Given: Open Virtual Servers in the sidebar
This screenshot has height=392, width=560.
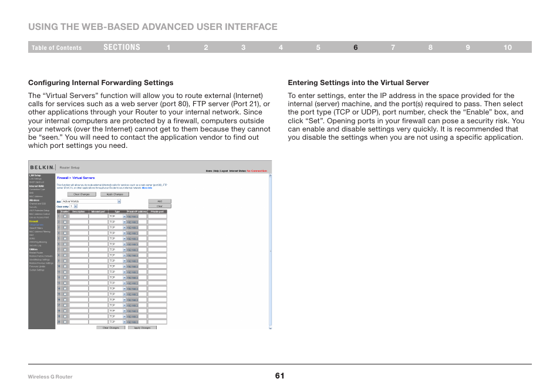Looking at the screenshot, I should pos(36,225).
